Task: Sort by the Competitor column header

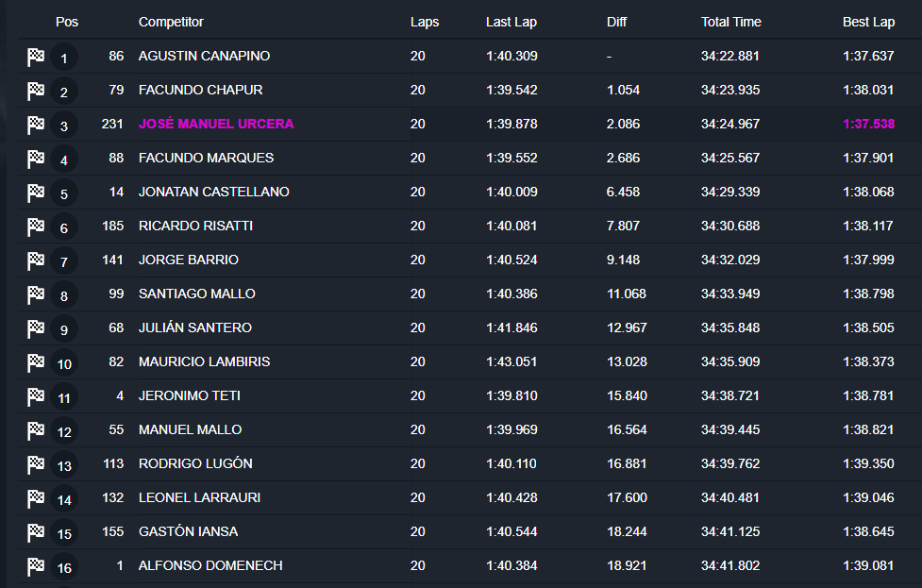Action: pos(171,22)
